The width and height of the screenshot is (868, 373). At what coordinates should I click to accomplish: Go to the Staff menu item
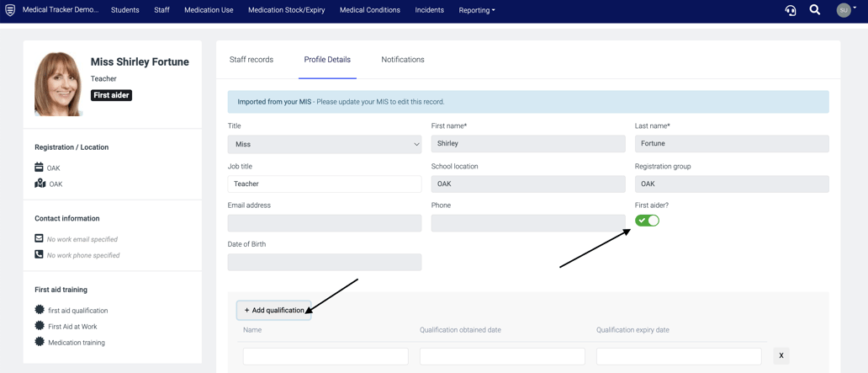161,10
